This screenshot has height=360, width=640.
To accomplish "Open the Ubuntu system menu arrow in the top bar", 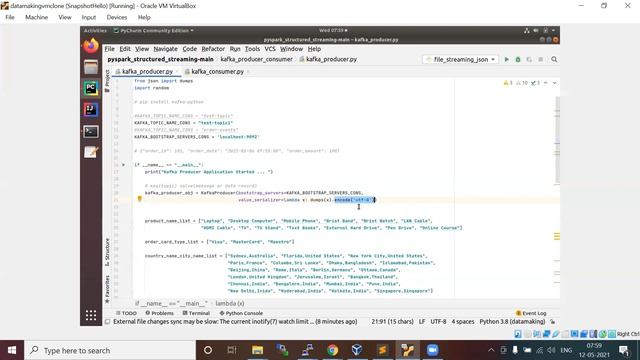I will point(553,31).
